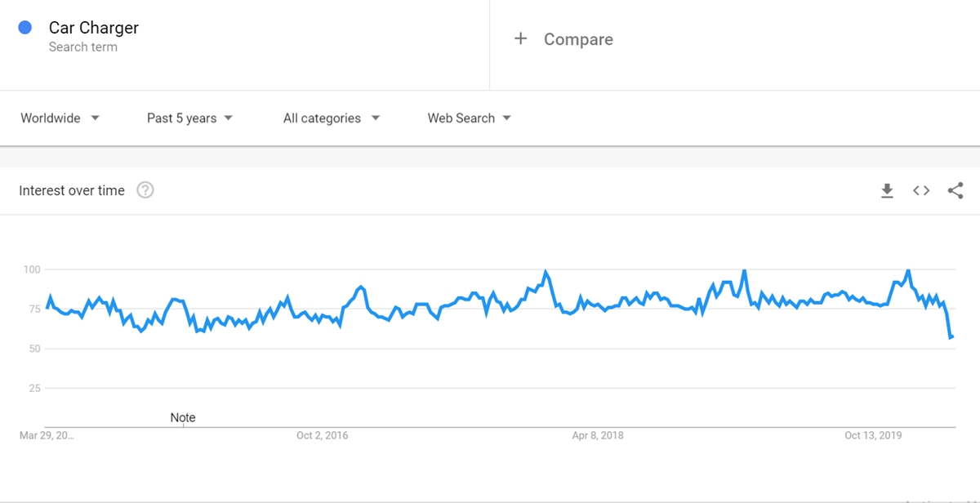Click the blue Car Charger color dot
Image resolution: width=980 pixels, height=503 pixels.
24,28
